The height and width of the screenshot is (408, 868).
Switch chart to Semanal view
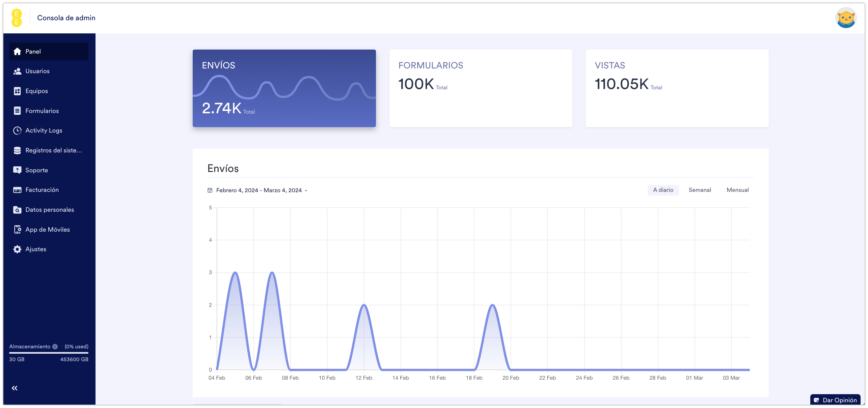click(x=700, y=190)
